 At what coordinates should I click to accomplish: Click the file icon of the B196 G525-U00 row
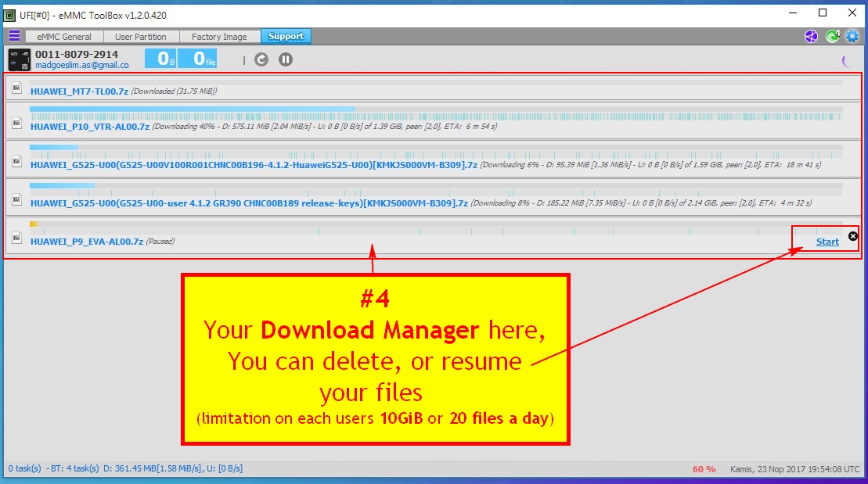click(x=17, y=161)
